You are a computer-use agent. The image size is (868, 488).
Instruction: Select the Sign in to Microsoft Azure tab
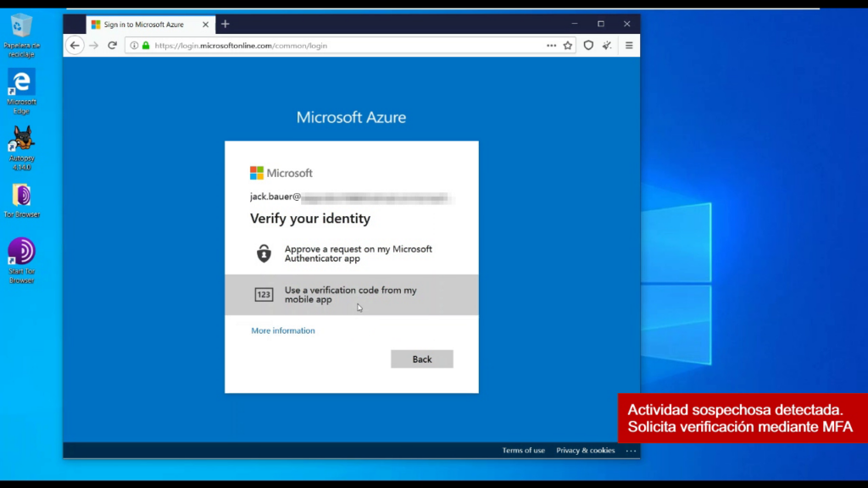point(151,25)
